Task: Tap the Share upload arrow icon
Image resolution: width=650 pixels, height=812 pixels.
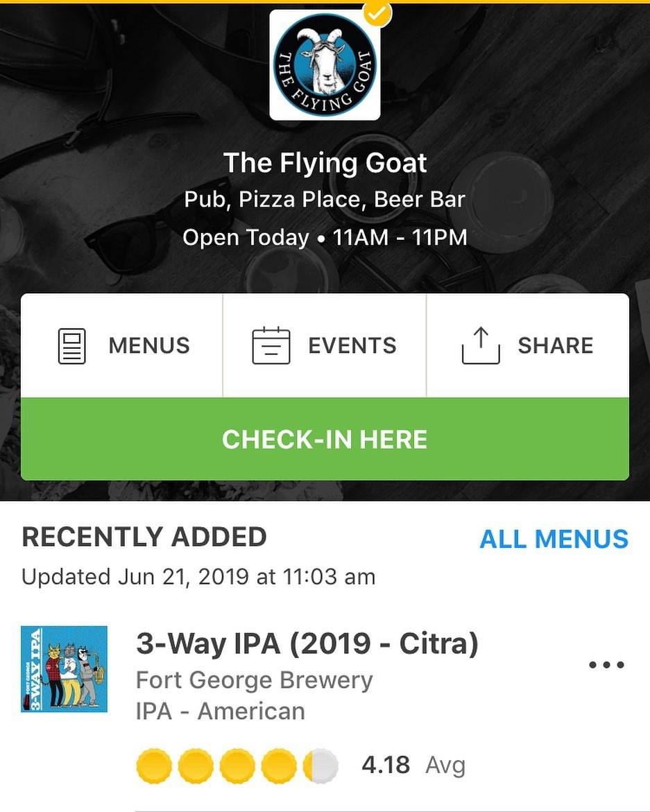Action: [481, 346]
